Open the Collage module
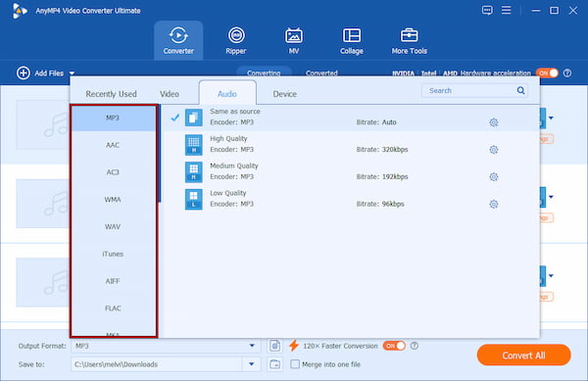The width and height of the screenshot is (588, 381). click(352, 40)
